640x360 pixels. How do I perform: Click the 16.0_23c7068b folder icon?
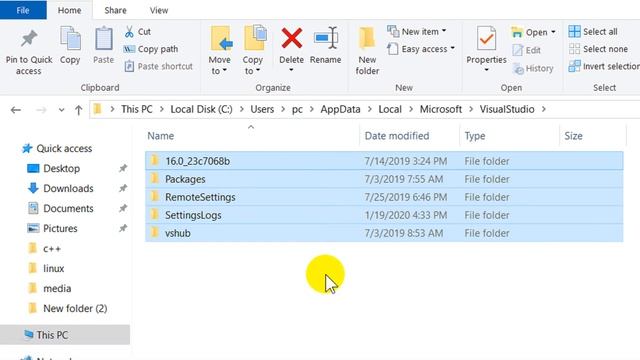point(155,160)
